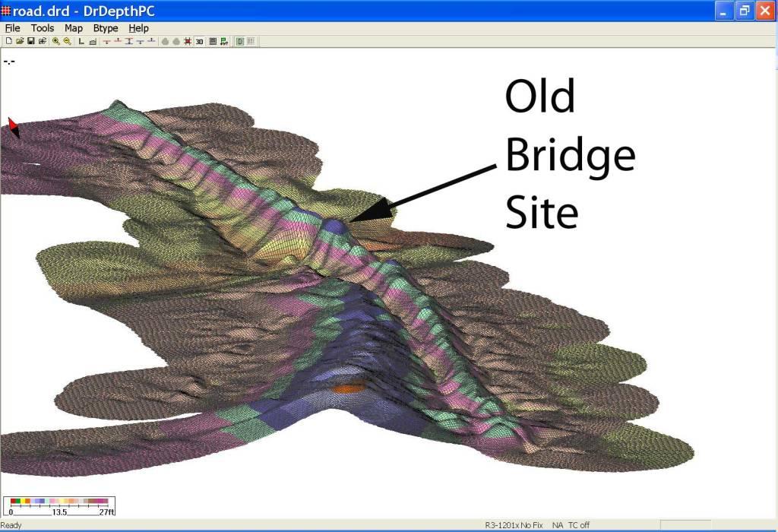Click the zoom out magnifier icon

pos(67,41)
